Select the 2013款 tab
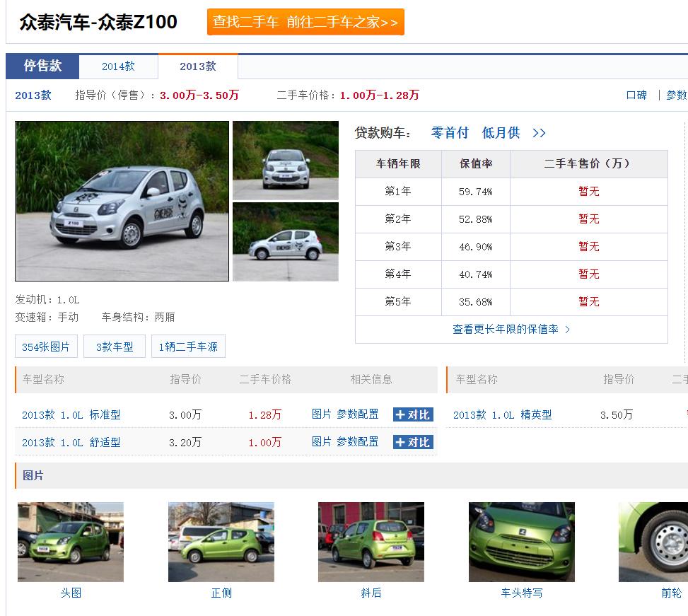Image resolution: width=688 pixels, height=616 pixels. coord(199,66)
